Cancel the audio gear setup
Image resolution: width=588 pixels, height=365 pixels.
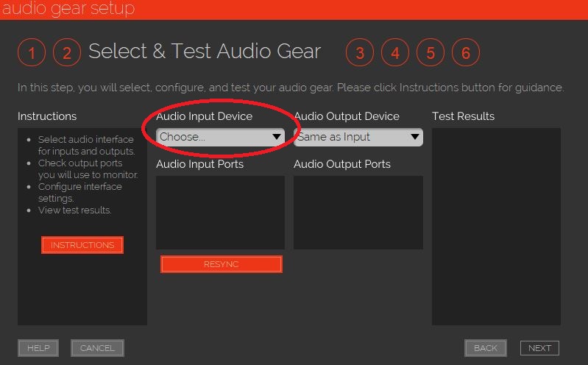coord(97,348)
